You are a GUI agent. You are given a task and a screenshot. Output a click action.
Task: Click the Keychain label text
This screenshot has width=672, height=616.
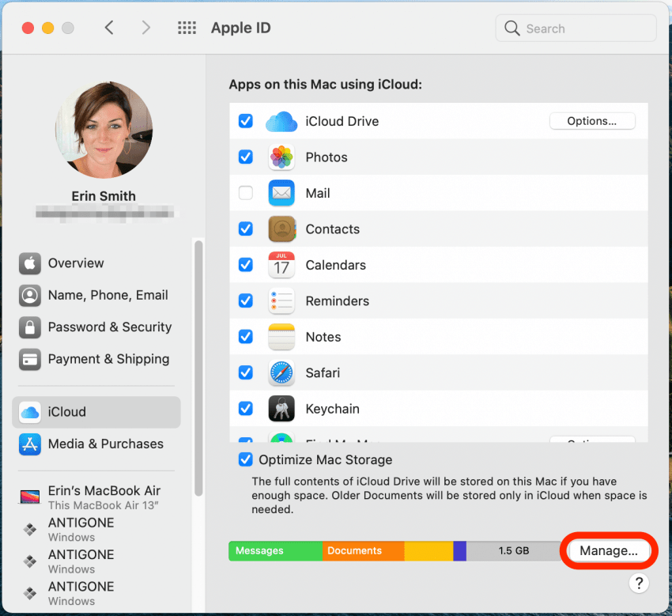coord(333,409)
